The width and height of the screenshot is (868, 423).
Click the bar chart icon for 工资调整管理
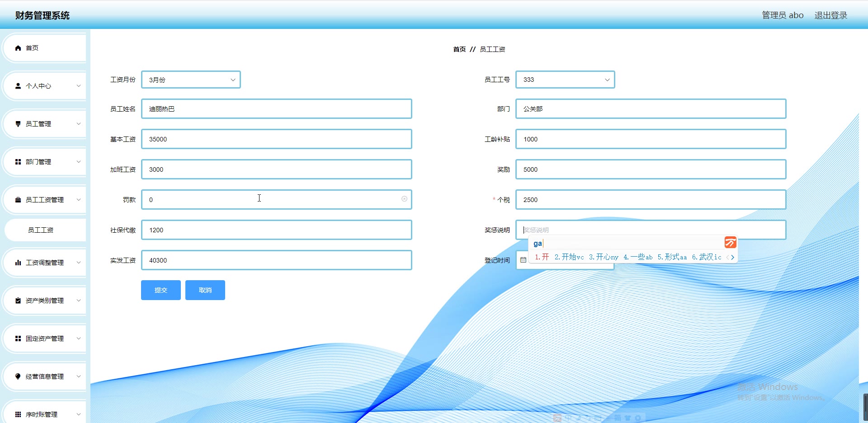tap(18, 263)
